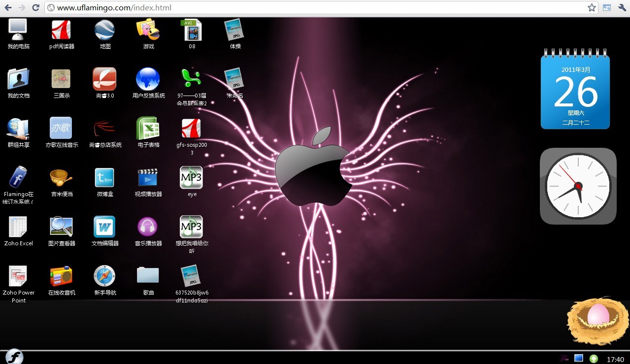Click the analog clock widget
630x364 pixels.
578,186
